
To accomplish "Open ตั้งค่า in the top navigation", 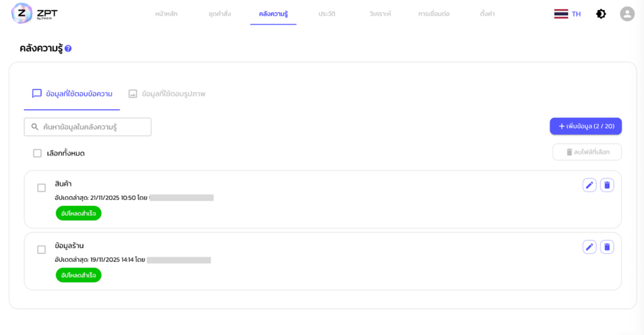I will pos(487,13).
